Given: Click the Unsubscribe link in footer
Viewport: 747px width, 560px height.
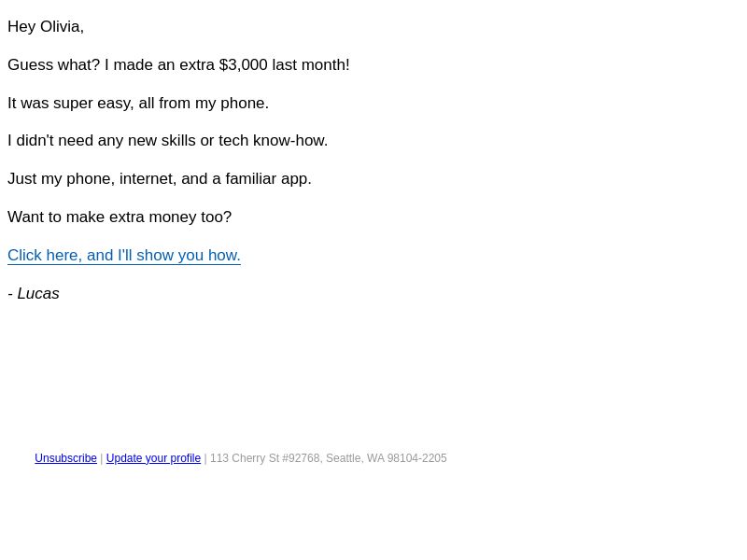Looking at the screenshot, I should click(65, 458).
